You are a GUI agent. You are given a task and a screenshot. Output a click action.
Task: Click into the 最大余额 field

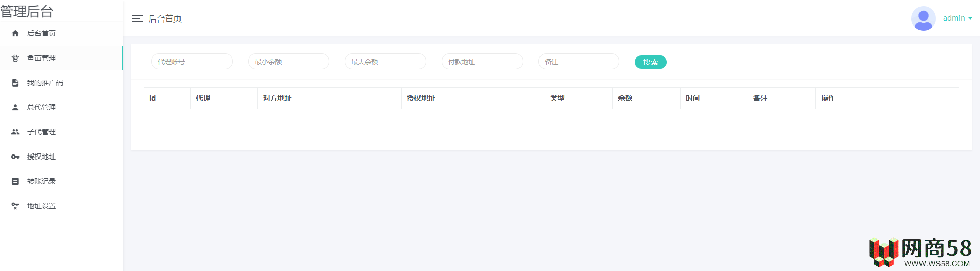[385, 62]
